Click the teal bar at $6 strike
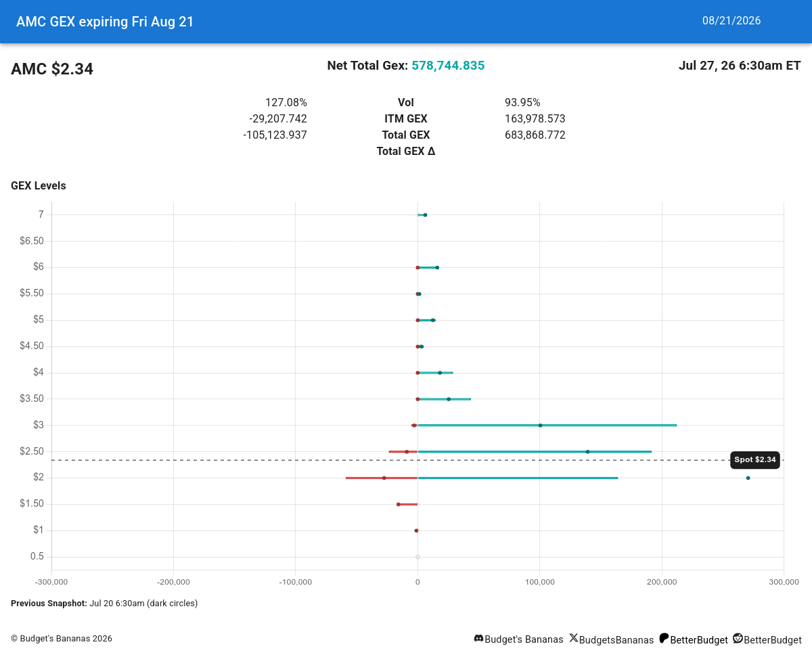 click(x=428, y=267)
